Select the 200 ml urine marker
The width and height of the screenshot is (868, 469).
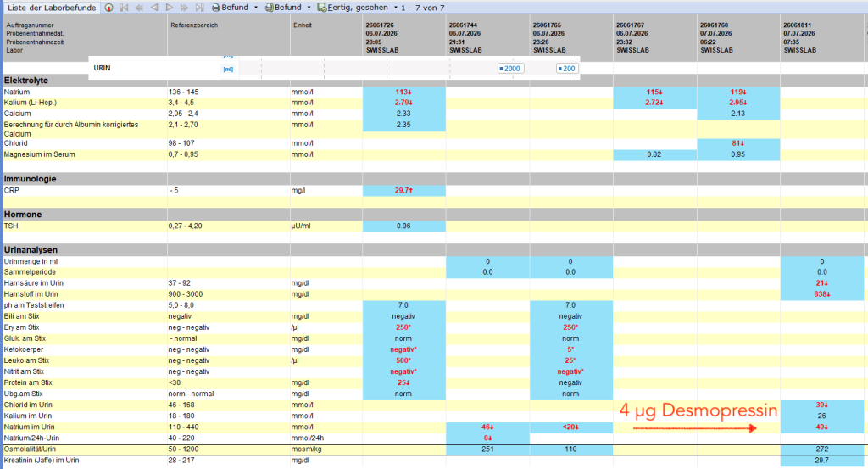(566, 69)
